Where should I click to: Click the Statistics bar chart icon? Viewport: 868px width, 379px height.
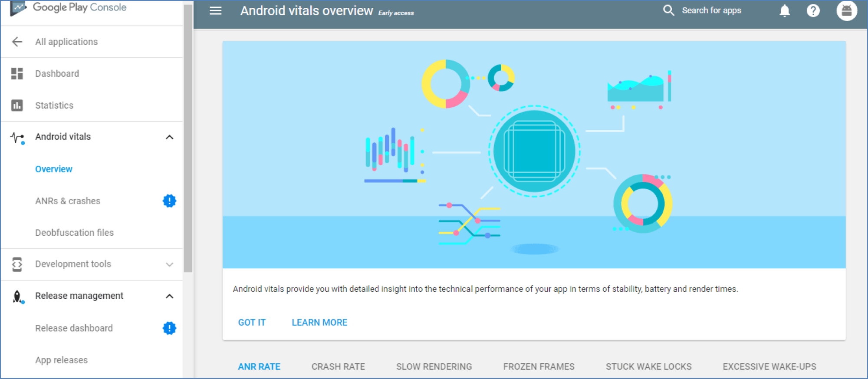17,105
